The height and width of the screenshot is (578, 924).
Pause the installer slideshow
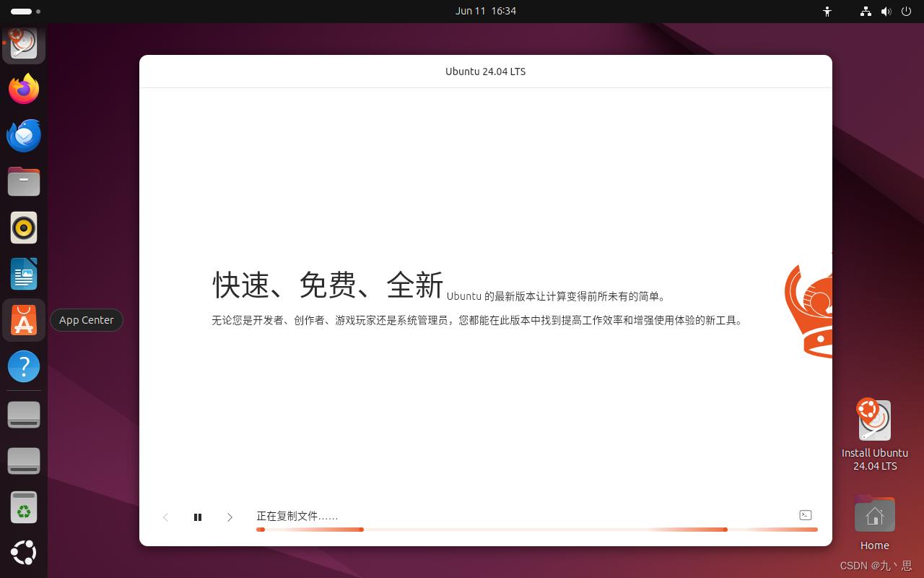(x=198, y=517)
